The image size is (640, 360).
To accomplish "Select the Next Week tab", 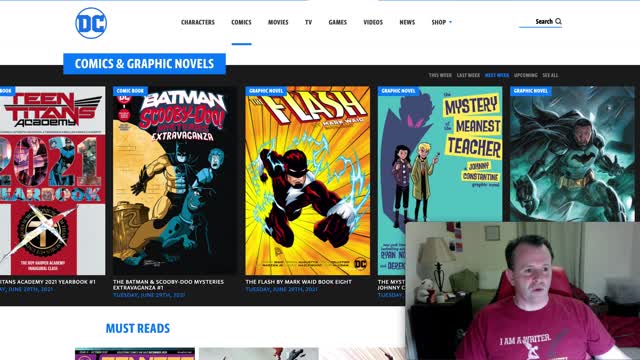I will tap(497, 76).
